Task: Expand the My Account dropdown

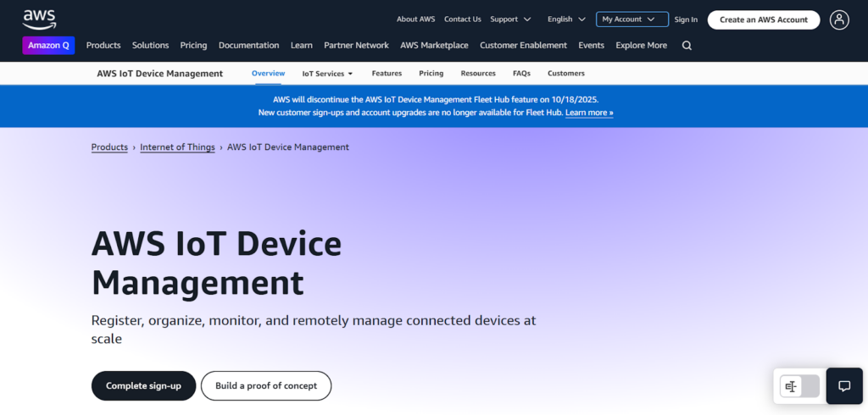Action: [632, 19]
